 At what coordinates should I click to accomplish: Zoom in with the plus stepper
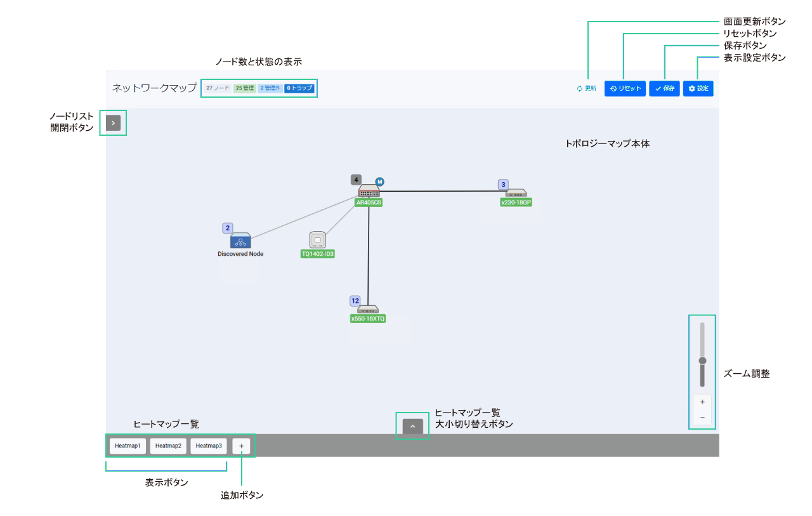point(702,402)
